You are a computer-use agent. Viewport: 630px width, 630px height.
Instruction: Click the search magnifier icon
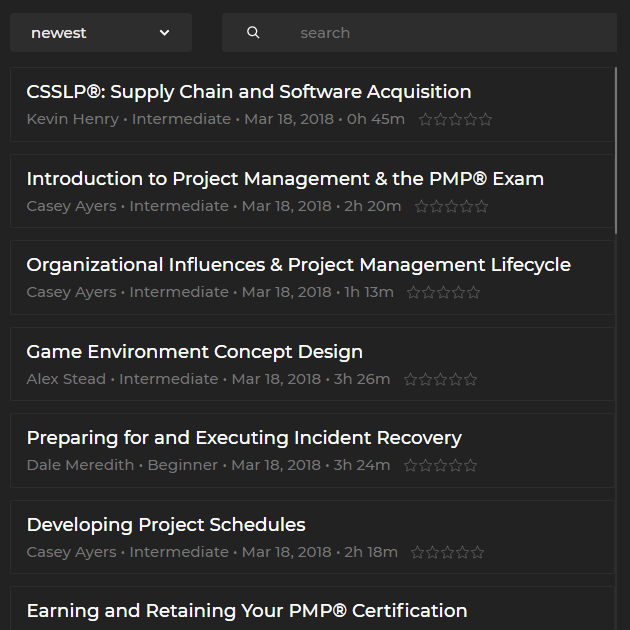pos(253,33)
